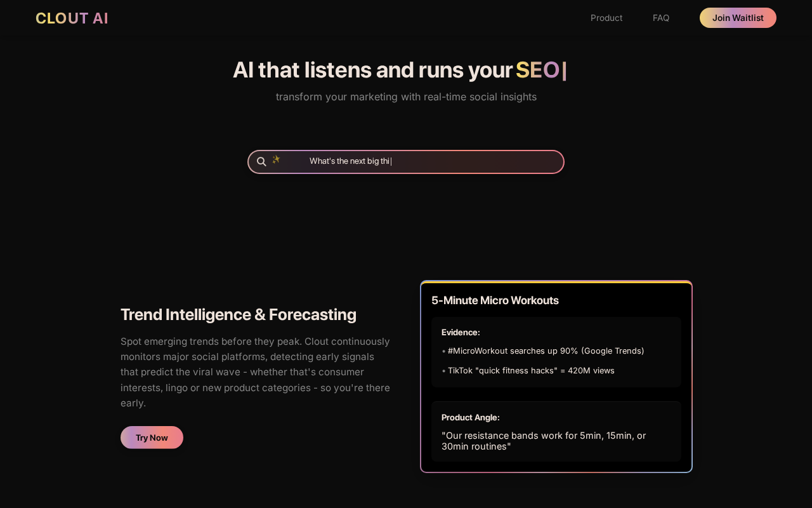Click the resistance bands quote text

point(544,441)
